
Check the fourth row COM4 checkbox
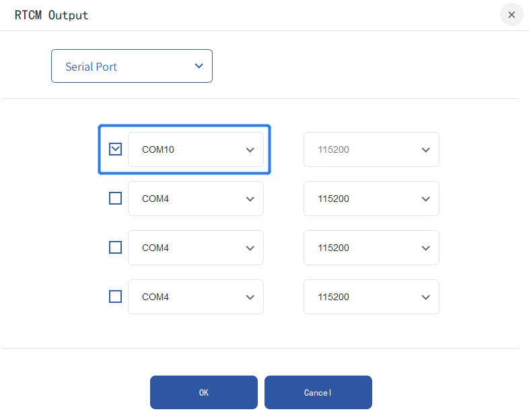point(116,297)
